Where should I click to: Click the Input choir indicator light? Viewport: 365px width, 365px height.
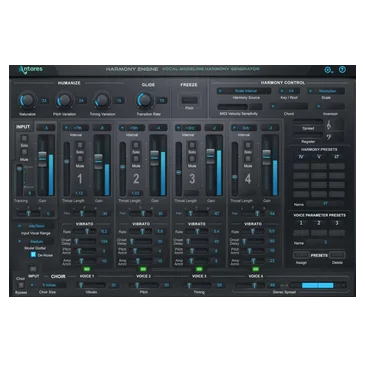[x=33, y=269]
